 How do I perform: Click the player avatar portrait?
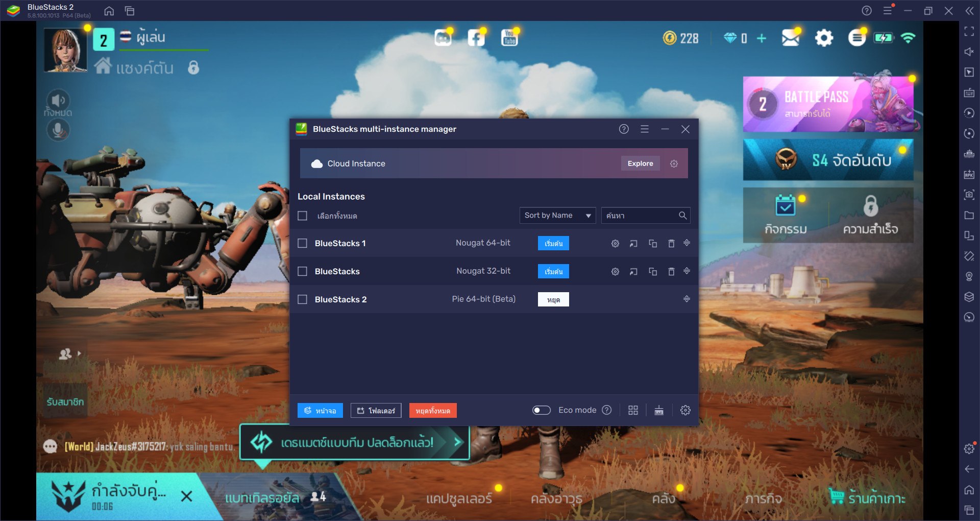(x=65, y=50)
